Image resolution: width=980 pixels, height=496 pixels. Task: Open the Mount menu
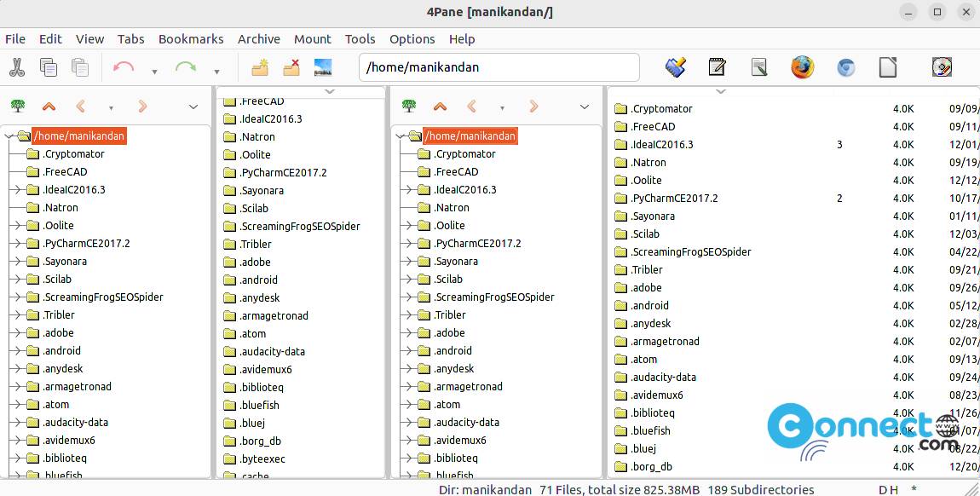click(x=313, y=38)
